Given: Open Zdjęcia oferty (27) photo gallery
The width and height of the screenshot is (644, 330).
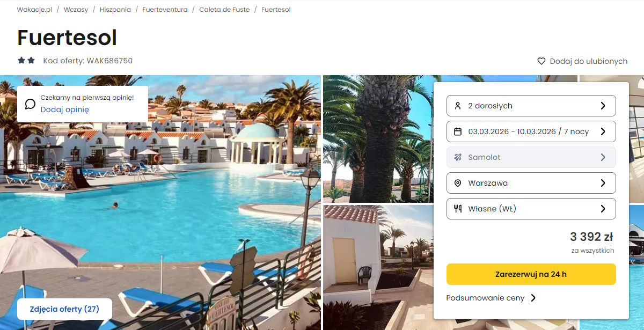Looking at the screenshot, I should click(64, 309).
